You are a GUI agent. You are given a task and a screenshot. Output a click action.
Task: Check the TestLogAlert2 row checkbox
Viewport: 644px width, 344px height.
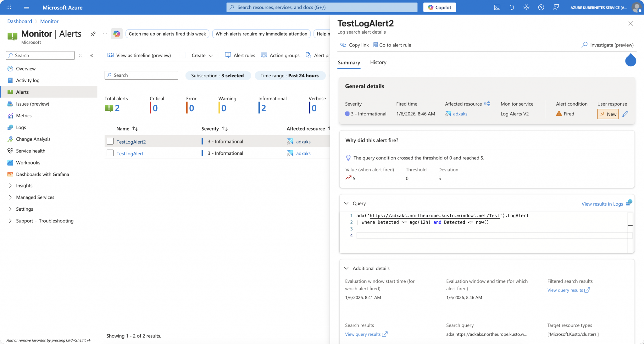click(x=110, y=141)
